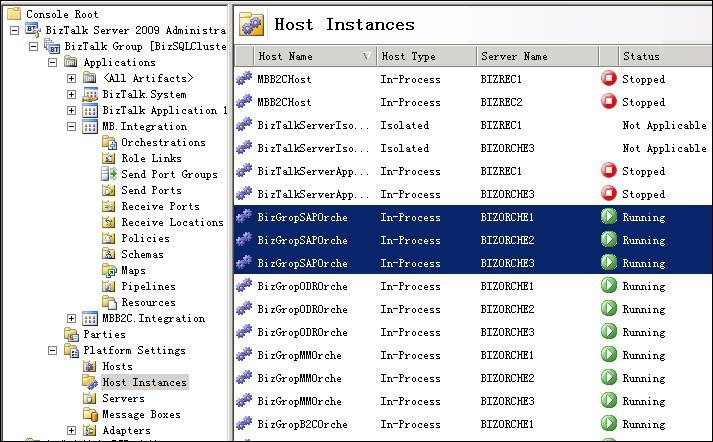Select BizTalkServerIso... row on BIZORCHE3
Viewport: 713px width, 442px height.
473,148
